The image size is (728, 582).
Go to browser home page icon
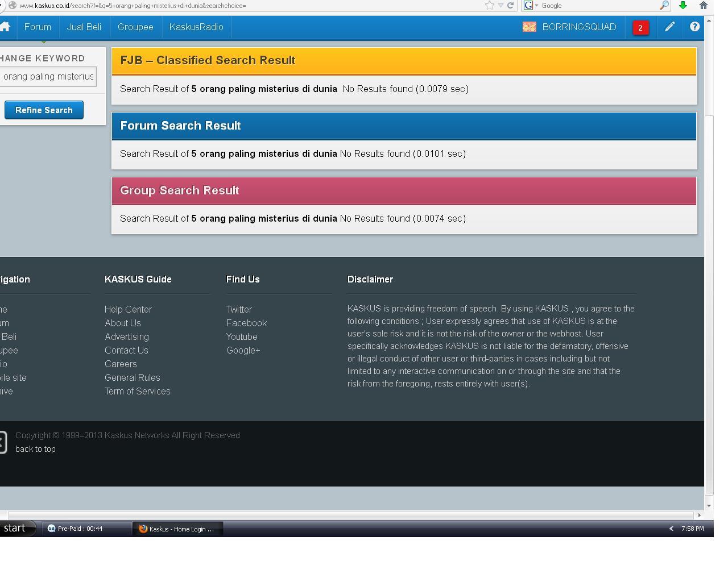point(703,5)
